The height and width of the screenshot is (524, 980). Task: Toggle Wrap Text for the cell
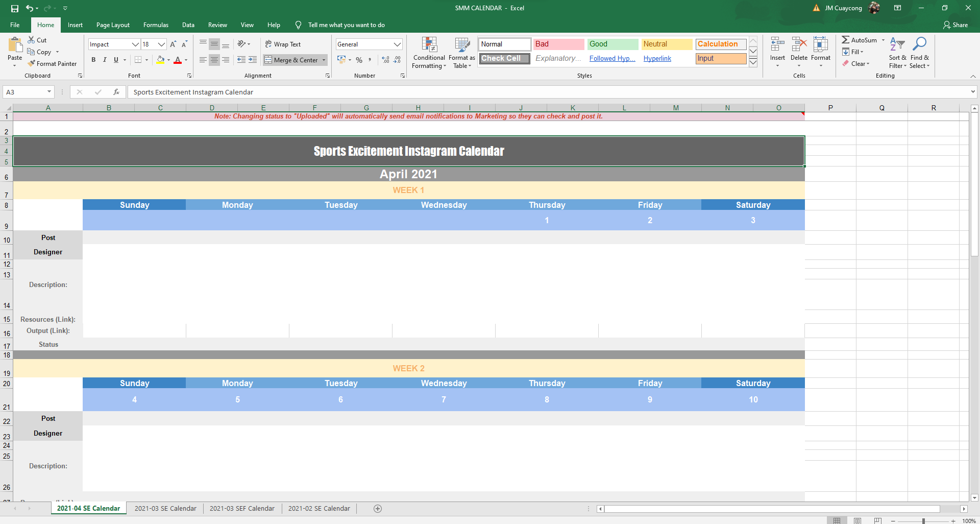tap(283, 44)
